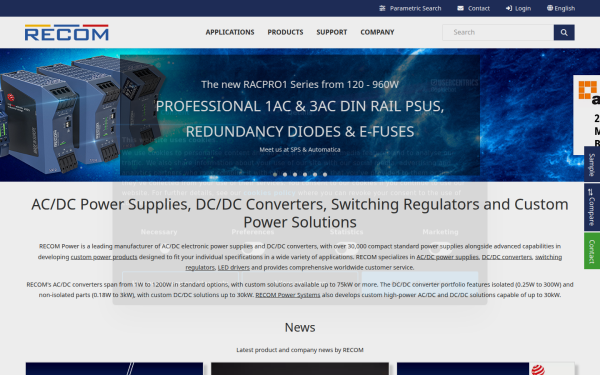Open the SUPPORT menu
The image size is (600, 375).
point(332,32)
